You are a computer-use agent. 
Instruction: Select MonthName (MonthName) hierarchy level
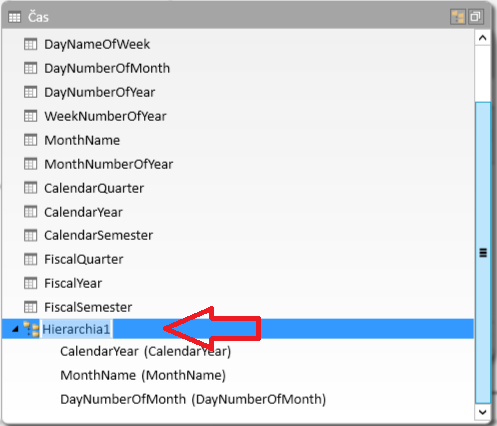[x=143, y=375]
